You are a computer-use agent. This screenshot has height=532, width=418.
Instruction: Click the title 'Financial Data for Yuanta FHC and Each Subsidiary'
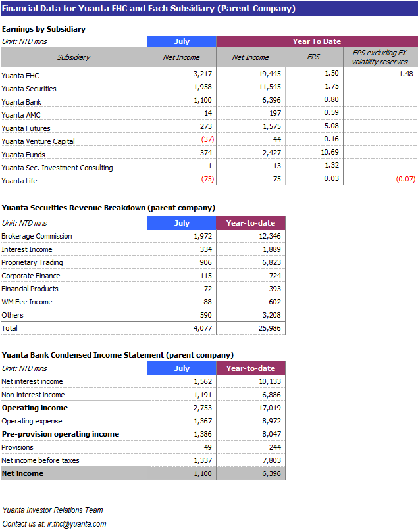tap(149, 8)
